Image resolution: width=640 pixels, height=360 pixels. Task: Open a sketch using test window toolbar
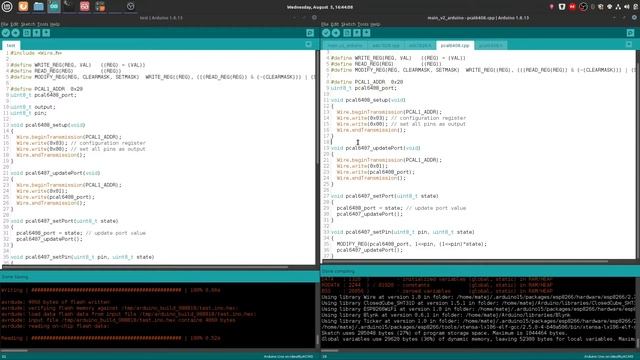36,33
